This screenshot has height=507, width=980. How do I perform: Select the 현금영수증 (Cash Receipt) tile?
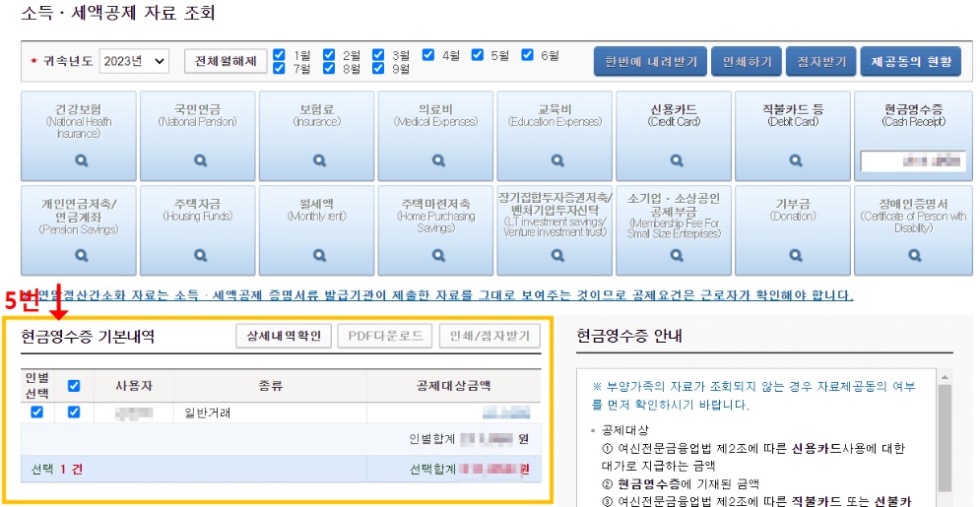(x=914, y=136)
